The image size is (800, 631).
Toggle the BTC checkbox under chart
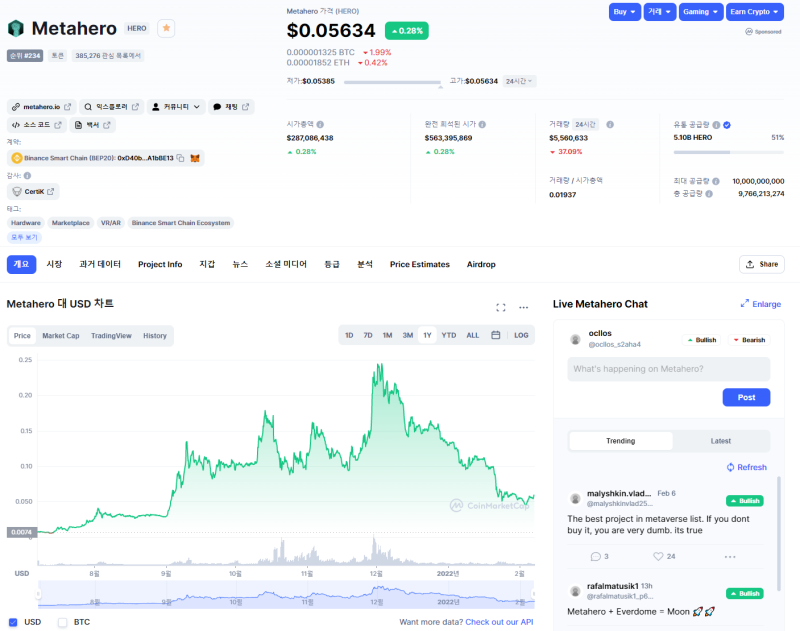pyautogui.click(x=62, y=622)
